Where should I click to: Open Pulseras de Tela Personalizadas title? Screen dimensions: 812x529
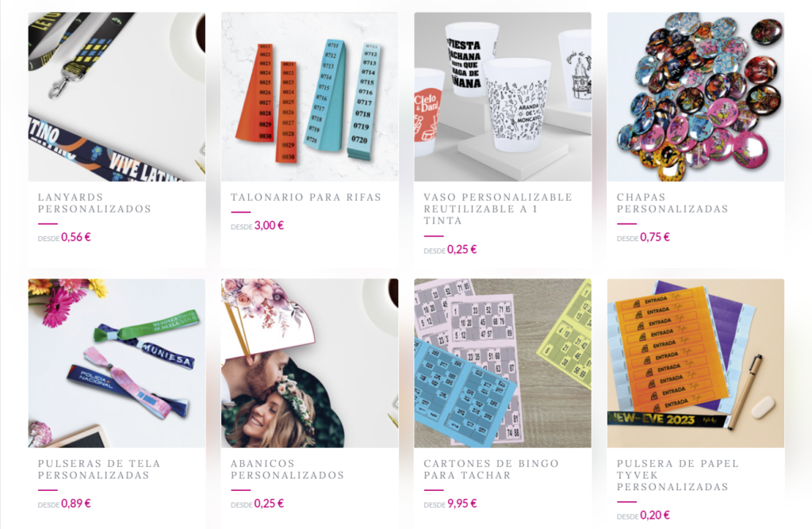[99, 470]
